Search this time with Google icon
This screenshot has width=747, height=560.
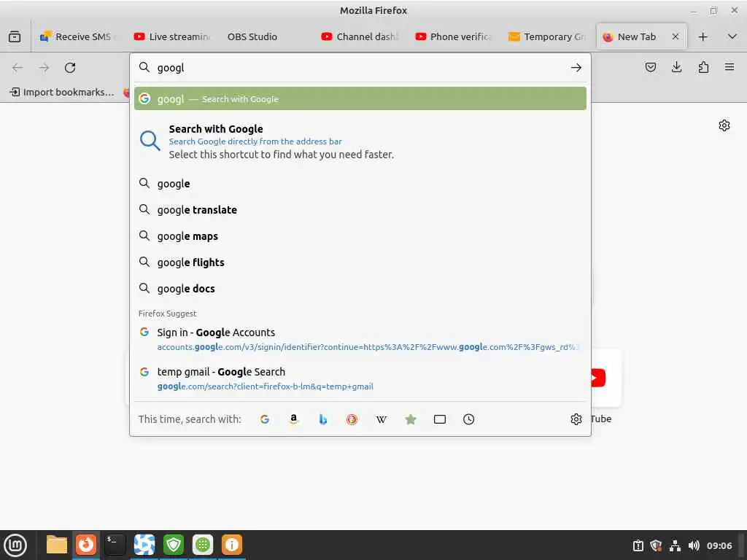[x=265, y=419]
